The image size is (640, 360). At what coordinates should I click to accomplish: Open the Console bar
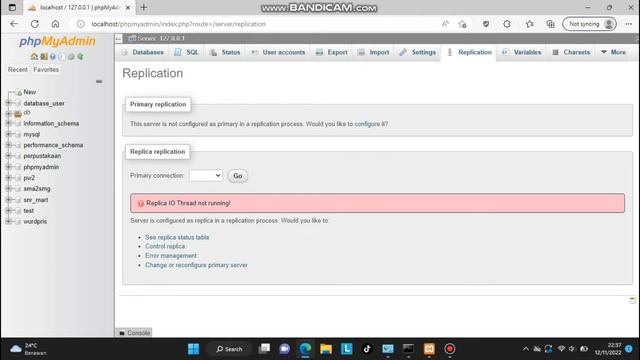click(134, 333)
